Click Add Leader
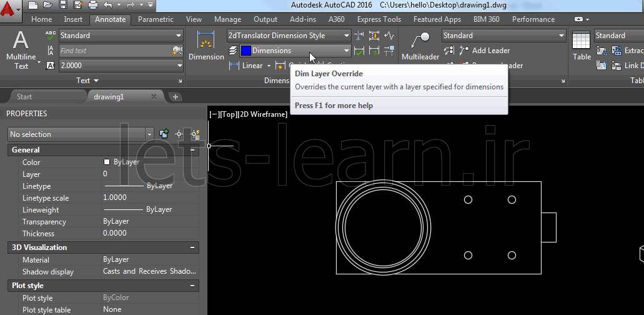Screen dimensions: 644x315 coord(485,51)
